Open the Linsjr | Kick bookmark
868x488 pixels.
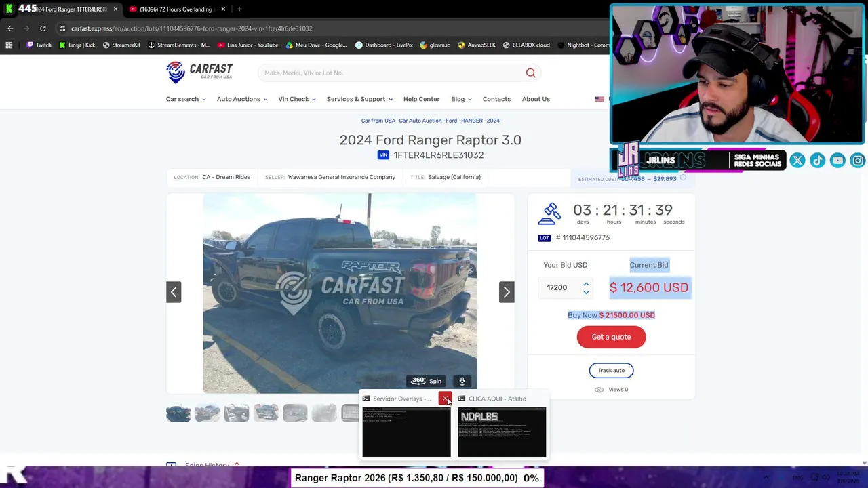[77, 45]
